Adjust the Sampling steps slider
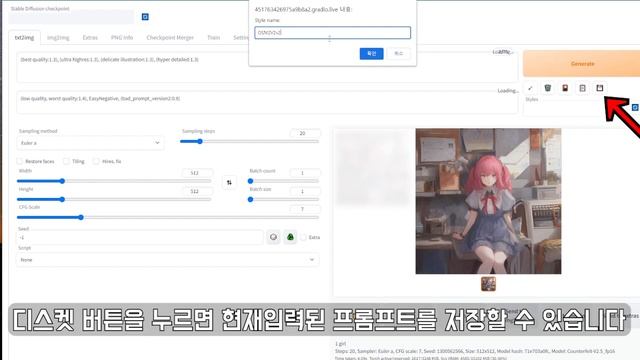640x360 pixels. [x=249, y=142]
